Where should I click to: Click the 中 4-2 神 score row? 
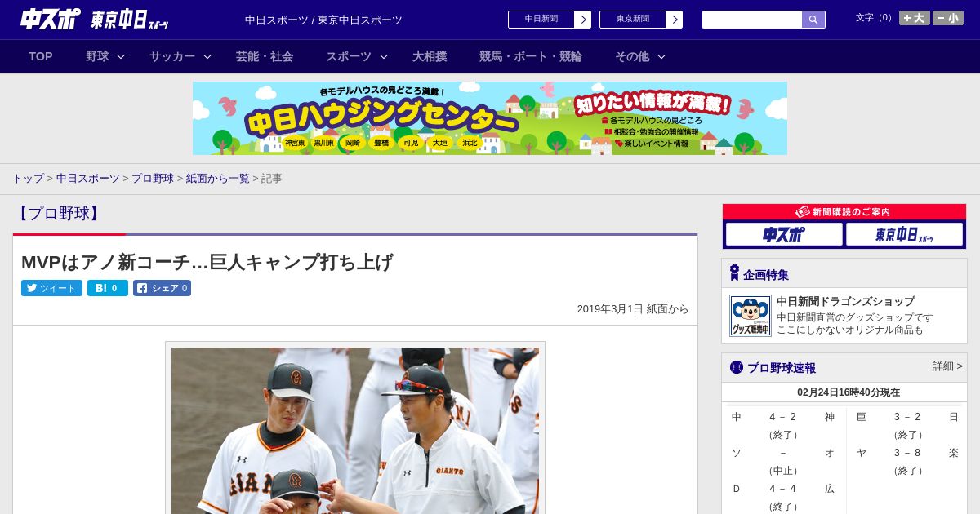[x=783, y=417]
